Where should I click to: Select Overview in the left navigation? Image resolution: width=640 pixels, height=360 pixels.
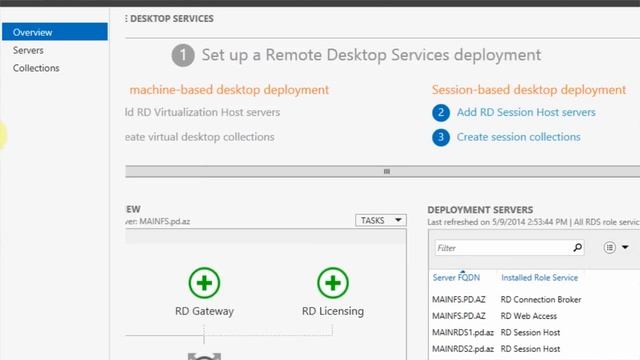(55, 32)
